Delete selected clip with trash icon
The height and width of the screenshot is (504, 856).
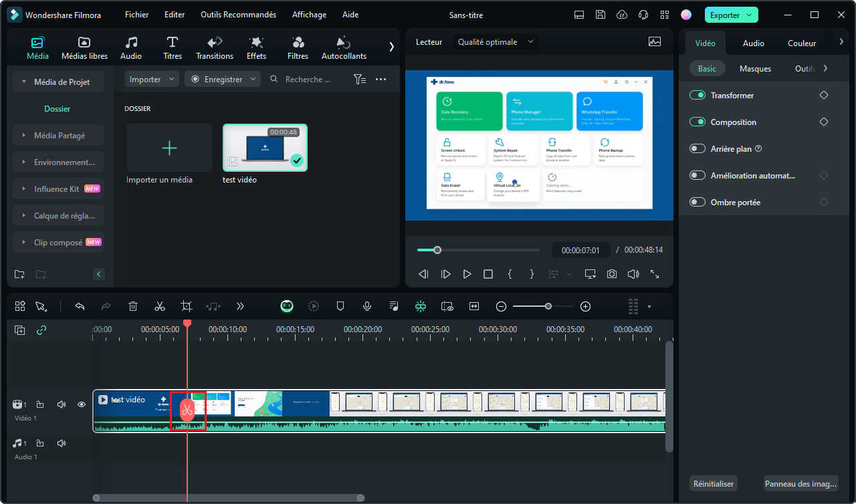click(x=133, y=306)
